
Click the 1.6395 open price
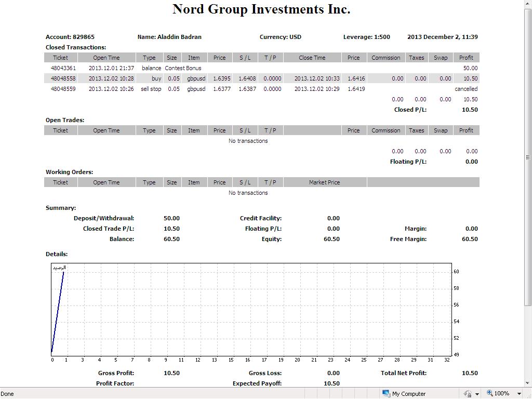point(221,78)
